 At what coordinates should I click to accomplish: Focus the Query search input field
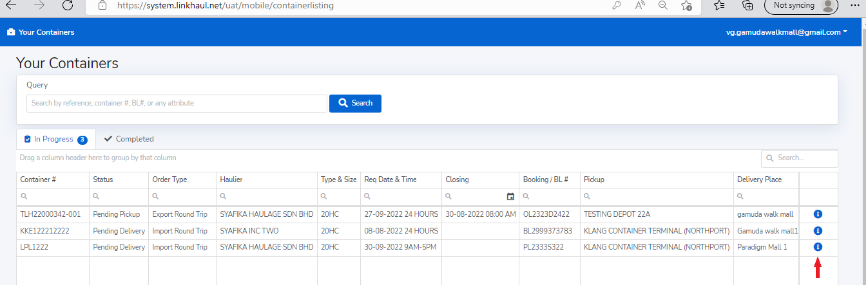177,104
